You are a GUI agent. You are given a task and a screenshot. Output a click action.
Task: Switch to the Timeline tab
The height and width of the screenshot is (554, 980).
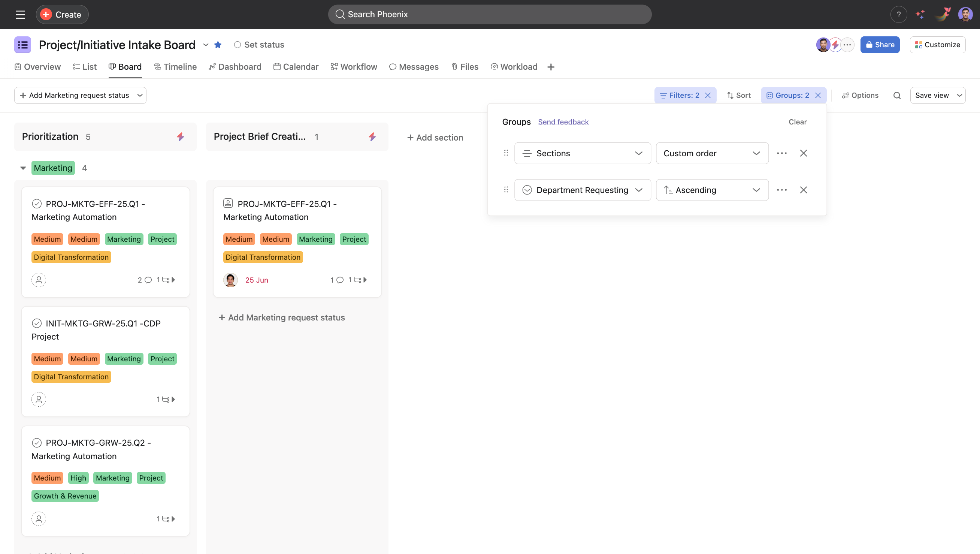(175, 67)
